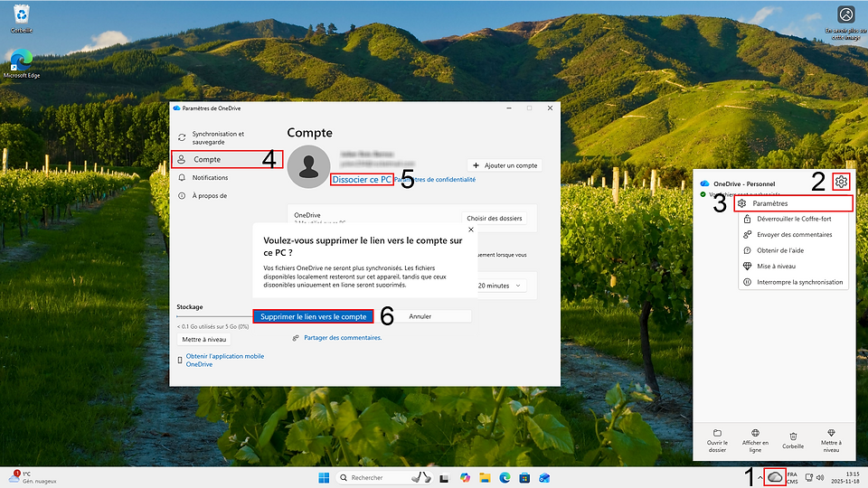Open the Outlook icon on taskbar
This screenshot has height=488, width=868.
coord(544,477)
